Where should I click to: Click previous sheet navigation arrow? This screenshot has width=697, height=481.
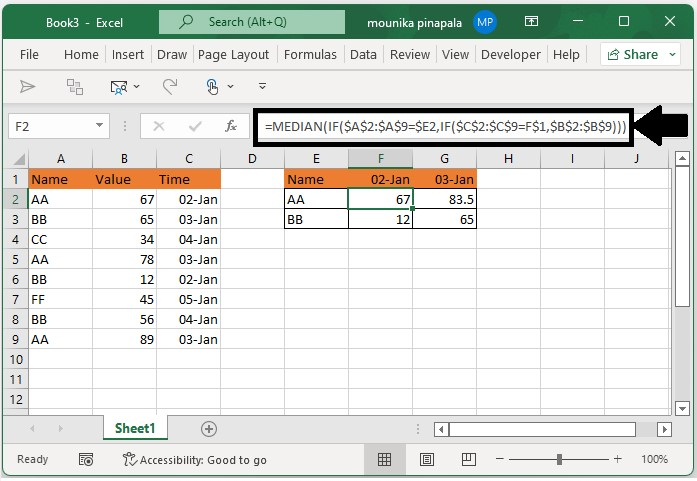(32, 429)
